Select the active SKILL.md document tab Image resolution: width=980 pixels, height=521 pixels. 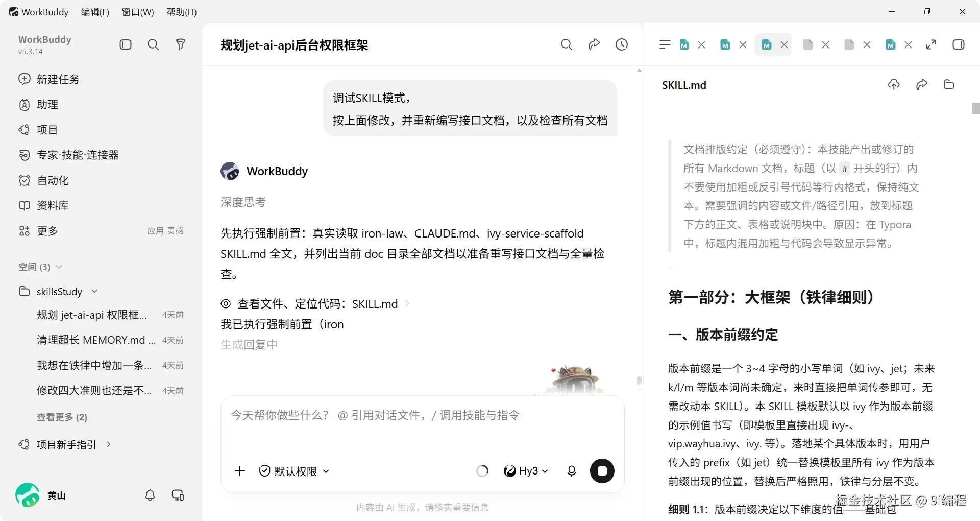[x=767, y=45]
